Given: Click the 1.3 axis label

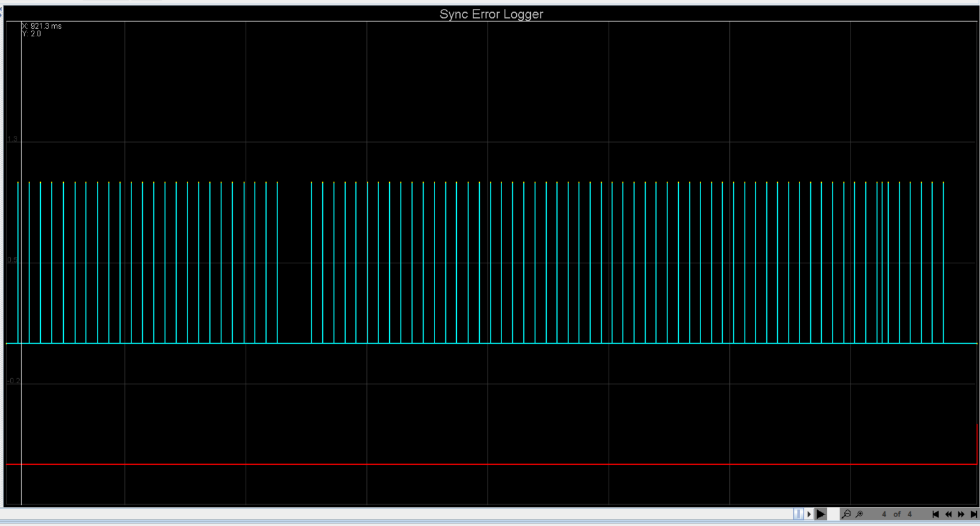Looking at the screenshot, I should click(x=13, y=139).
